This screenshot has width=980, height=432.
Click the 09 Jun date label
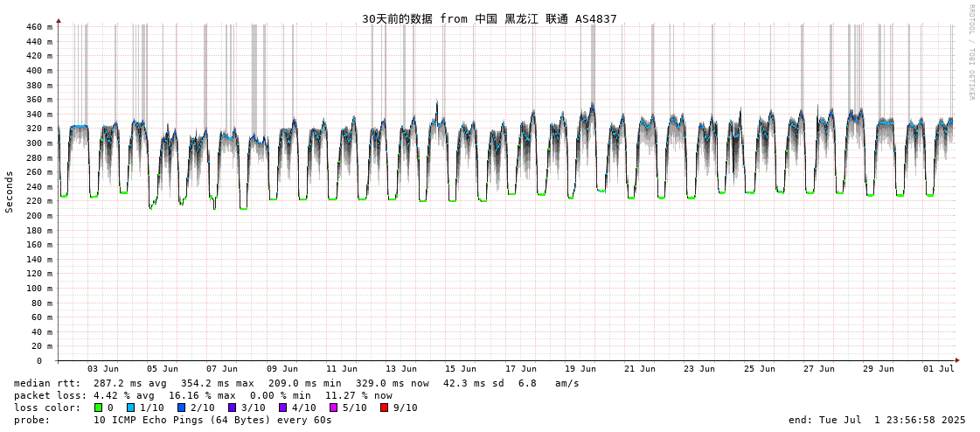[281, 369]
